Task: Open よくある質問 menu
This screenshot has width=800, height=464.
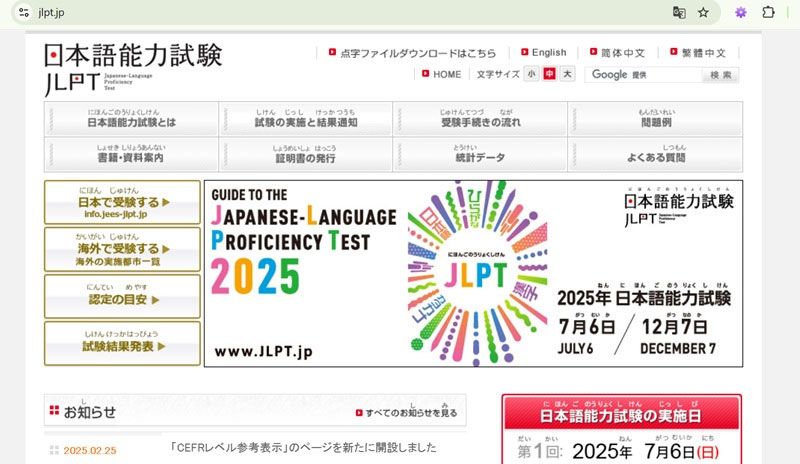Action: [656, 154]
